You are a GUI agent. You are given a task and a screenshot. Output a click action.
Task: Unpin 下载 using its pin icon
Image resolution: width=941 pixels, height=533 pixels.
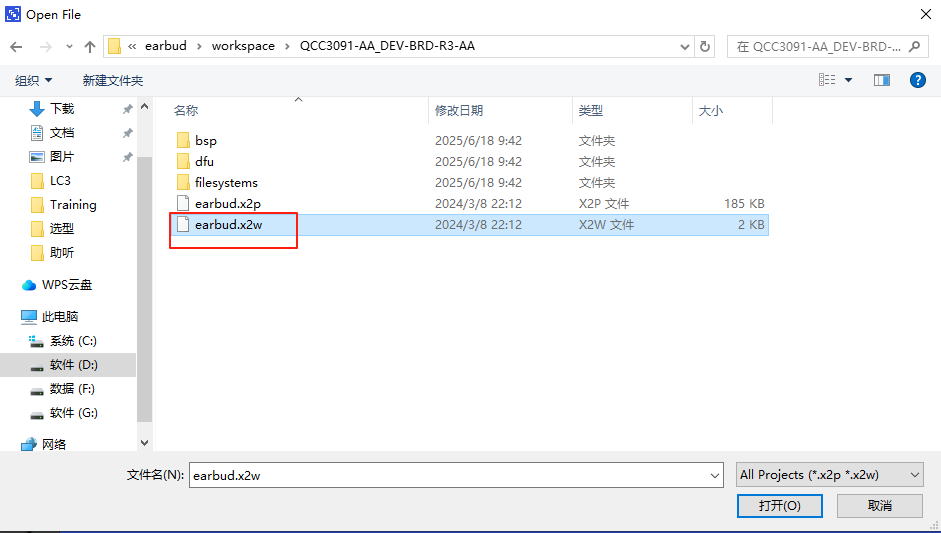point(127,109)
